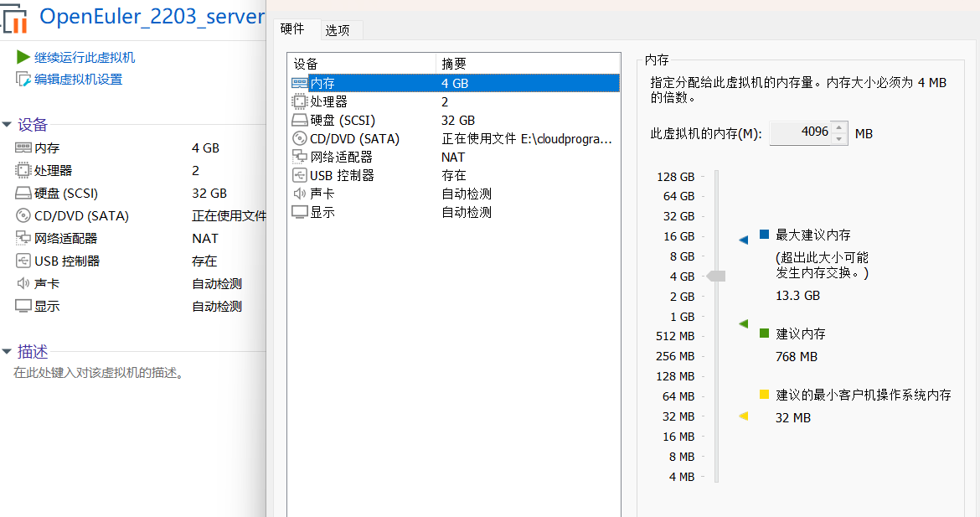Increase memory with spinner up arrow
Viewport: 980px width, 517px height.
pyautogui.click(x=839, y=127)
